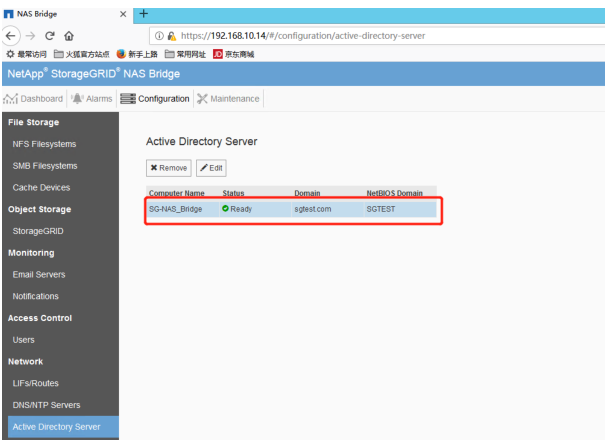Open Email Servers under Monitoring
Screen dimensions: 611x448
[39, 275]
